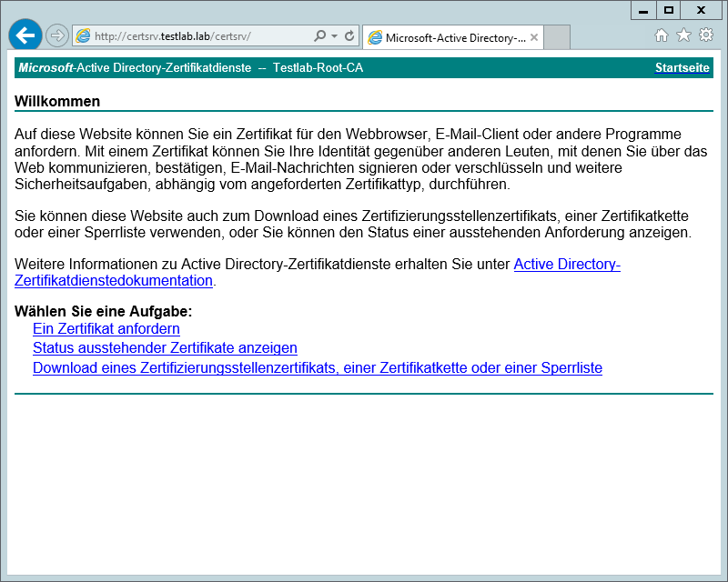Select the Microsoft-Active Directory tab
The width and height of the screenshot is (728, 582).
tap(452, 37)
